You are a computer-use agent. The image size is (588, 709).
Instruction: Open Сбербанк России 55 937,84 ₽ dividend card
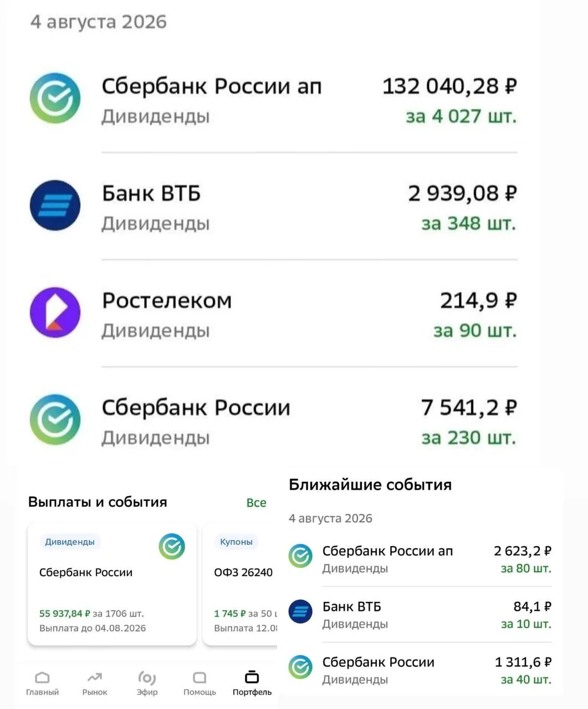pos(112,584)
